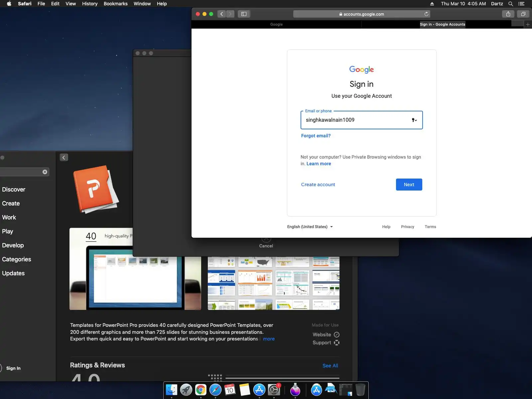532x399 pixels.
Task: Select Play in the App Store sidebar
Action: [x=8, y=231]
